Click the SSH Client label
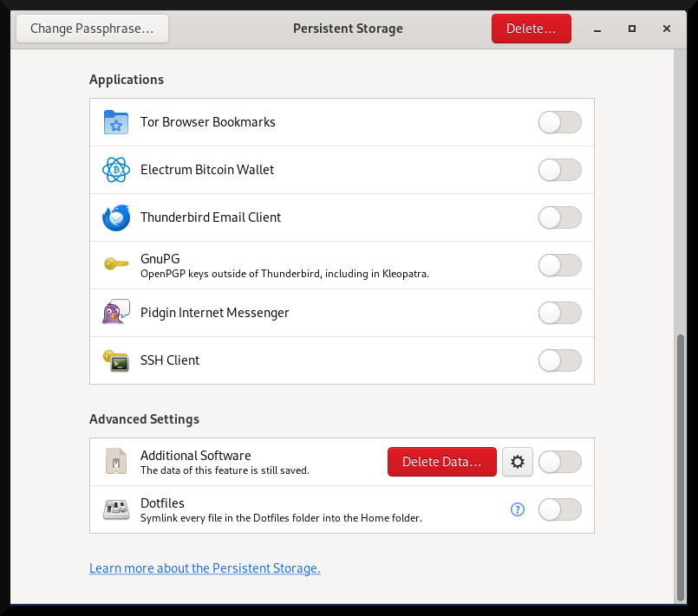Viewport: 698px width, 616px height. (170, 360)
